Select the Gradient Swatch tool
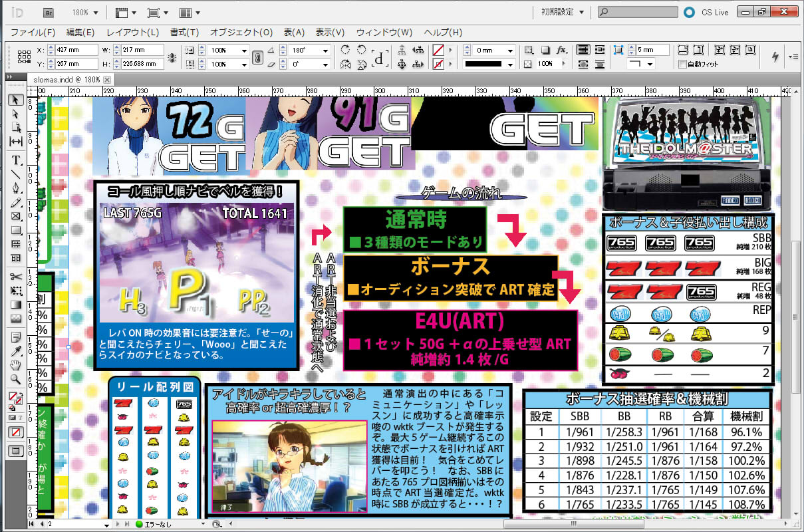804x532 pixels. pyautogui.click(x=16, y=305)
